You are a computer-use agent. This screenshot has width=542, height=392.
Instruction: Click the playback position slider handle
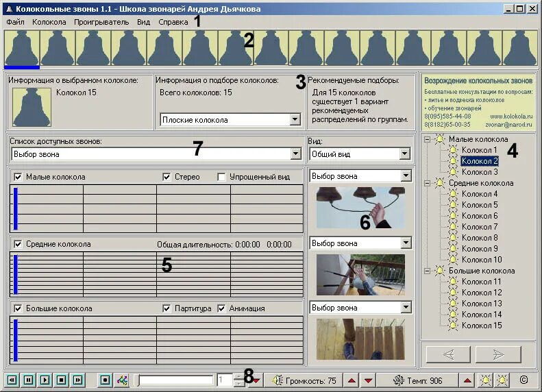137,380
